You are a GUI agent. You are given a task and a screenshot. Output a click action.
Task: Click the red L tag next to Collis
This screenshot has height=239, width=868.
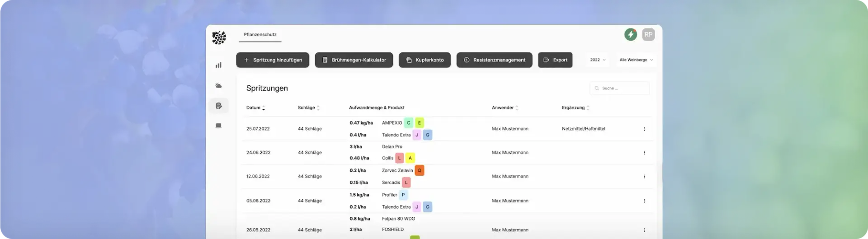(x=400, y=158)
